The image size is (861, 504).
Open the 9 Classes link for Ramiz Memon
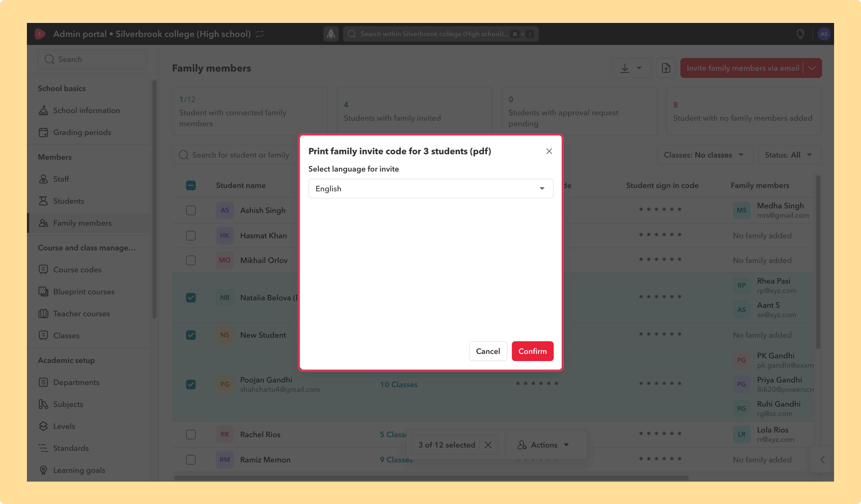pos(396,460)
